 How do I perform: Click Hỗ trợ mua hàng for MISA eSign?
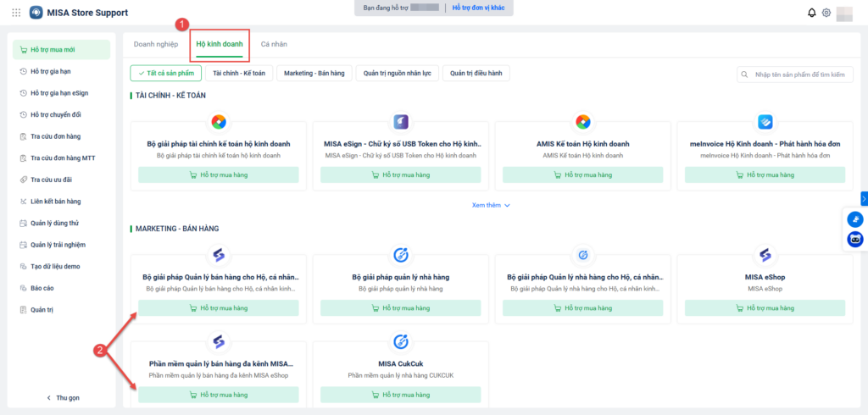point(401,174)
